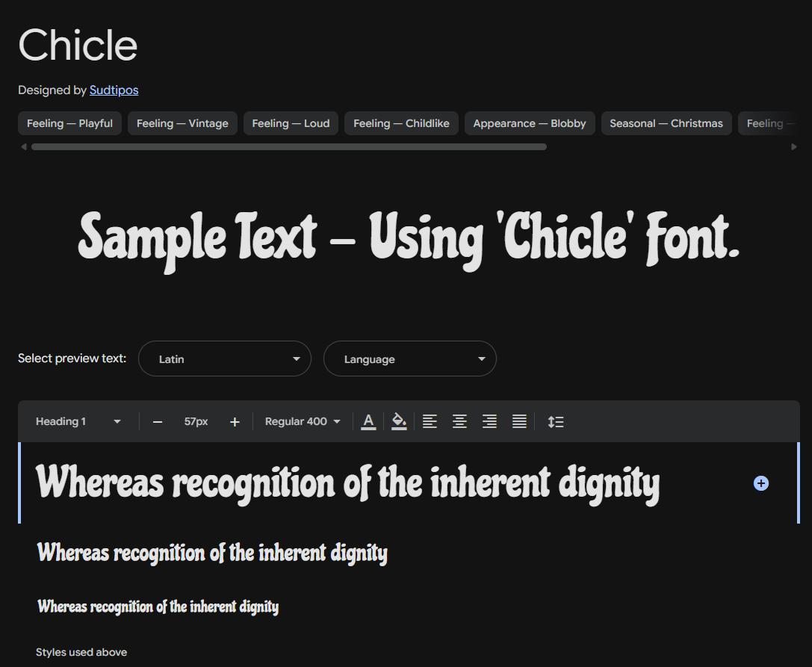Image resolution: width=812 pixels, height=667 pixels.
Task: Click the Chicle page title
Action: tap(78, 45)
